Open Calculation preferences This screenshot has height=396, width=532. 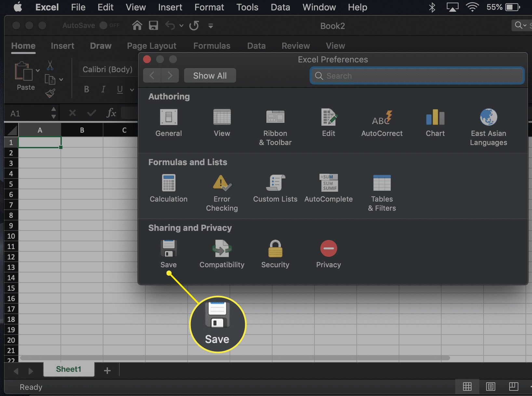pyautogui.click(x=168, y=189)
